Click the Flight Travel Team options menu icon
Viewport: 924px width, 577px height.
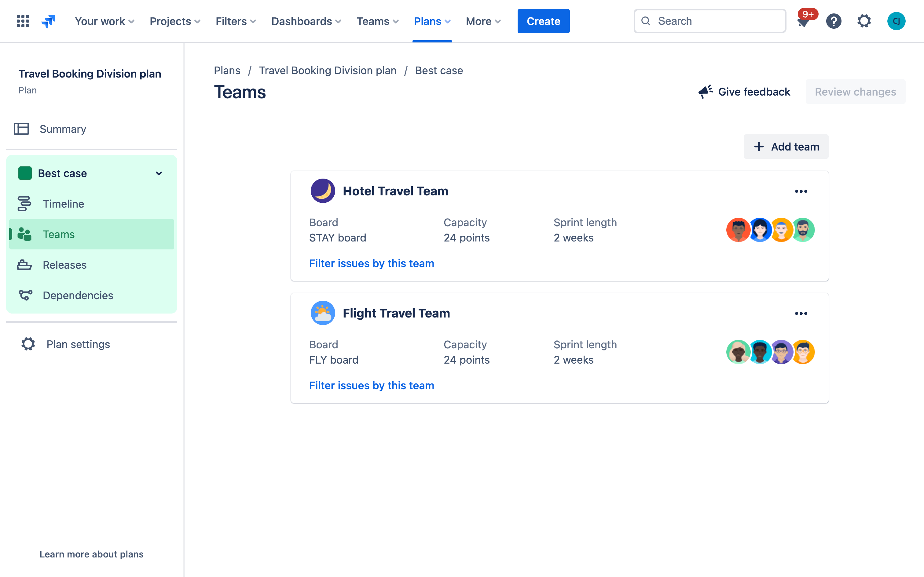(x=801, y=314)
